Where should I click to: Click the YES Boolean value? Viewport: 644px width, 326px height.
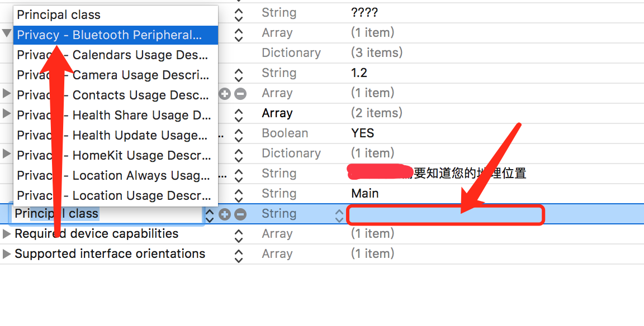(363, 133)
